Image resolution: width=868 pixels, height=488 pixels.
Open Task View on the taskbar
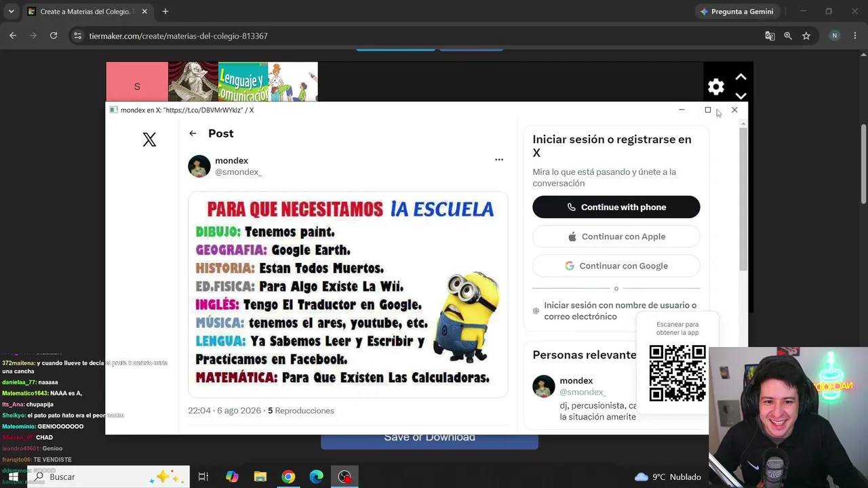click(203, 477)
